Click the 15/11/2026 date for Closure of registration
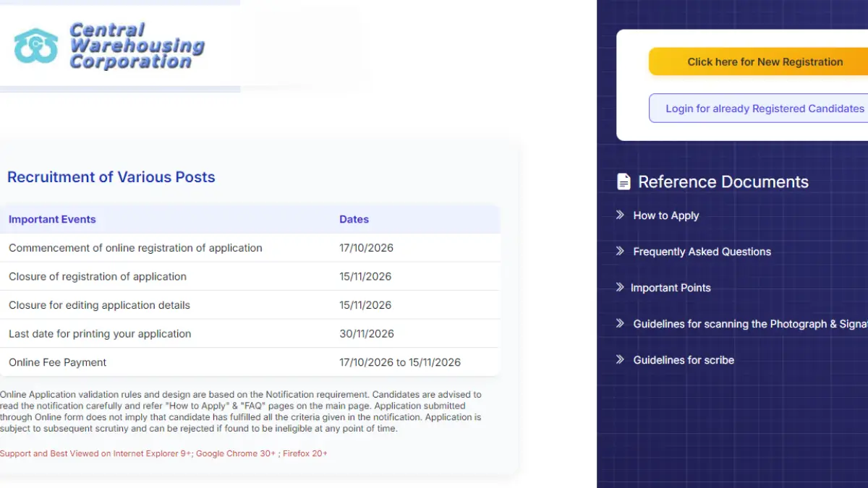868x488 pixels. click(x=366, y=276)
